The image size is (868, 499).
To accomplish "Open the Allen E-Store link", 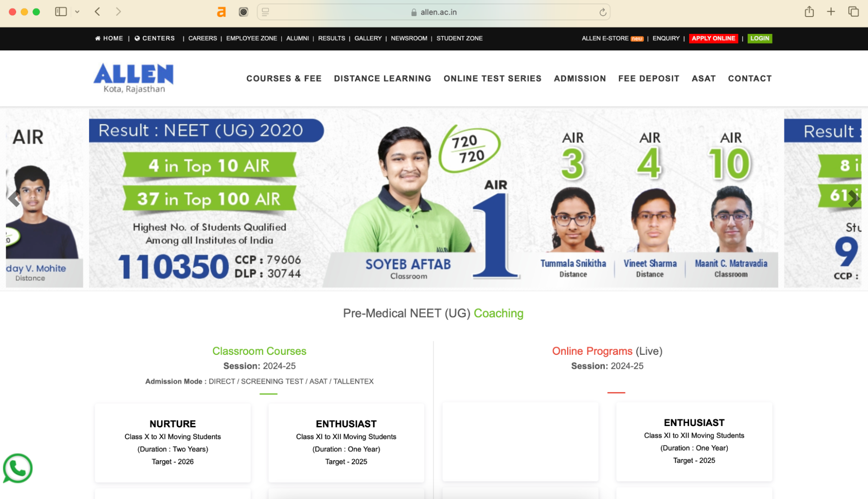I will pyautogui.click(x=613, y=38).
